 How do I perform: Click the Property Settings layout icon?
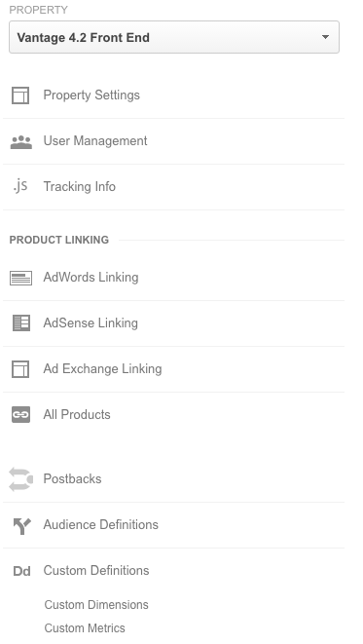20,95
